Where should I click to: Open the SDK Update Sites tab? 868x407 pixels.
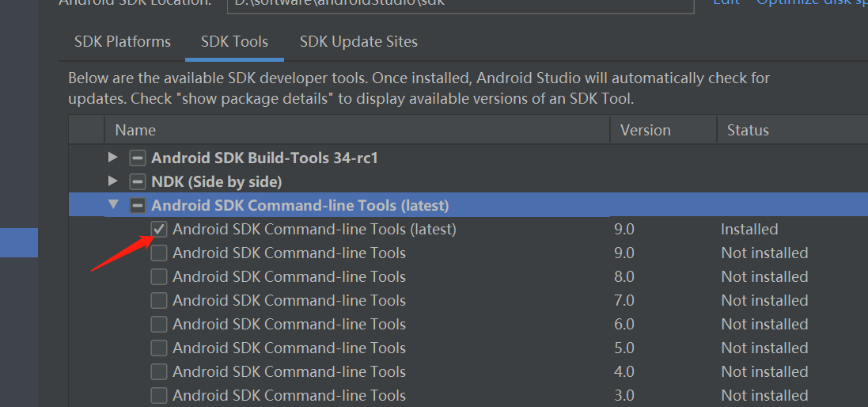[x=358, y=42]
